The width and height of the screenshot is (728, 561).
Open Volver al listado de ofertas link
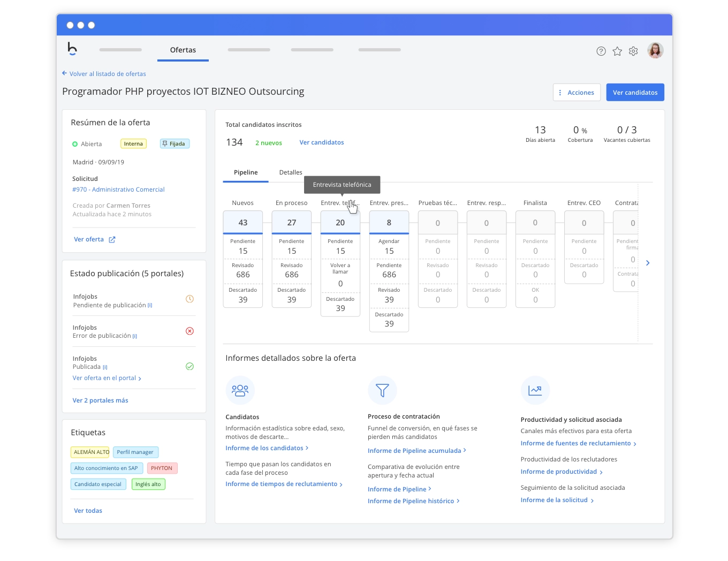108,74
